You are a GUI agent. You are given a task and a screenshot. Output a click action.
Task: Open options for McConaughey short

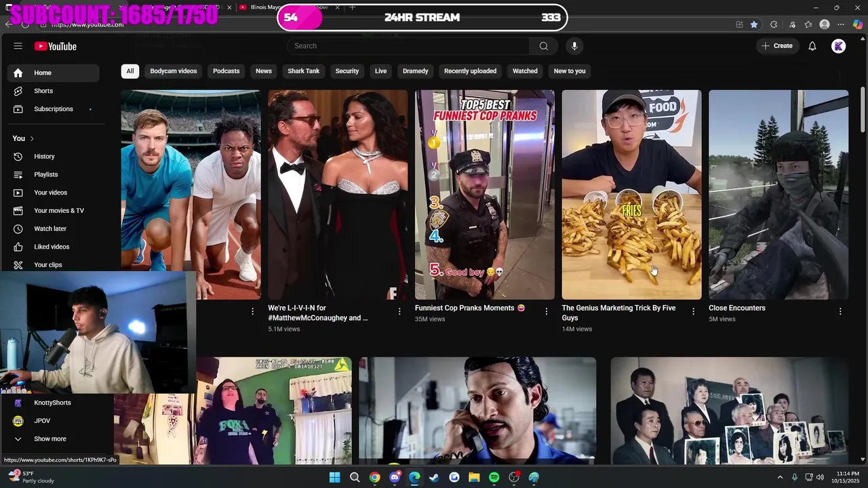click(x=399, y=311)
